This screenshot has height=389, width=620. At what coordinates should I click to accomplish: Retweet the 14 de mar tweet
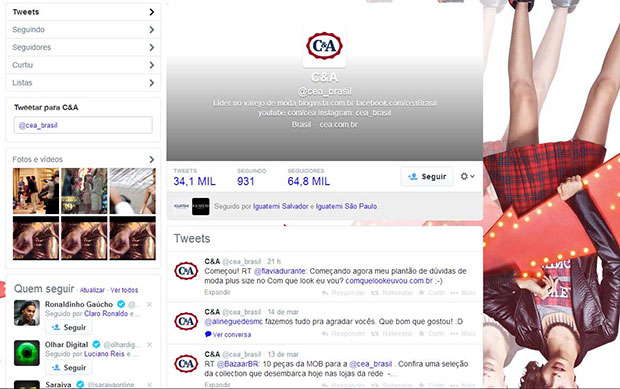[392, 334]
